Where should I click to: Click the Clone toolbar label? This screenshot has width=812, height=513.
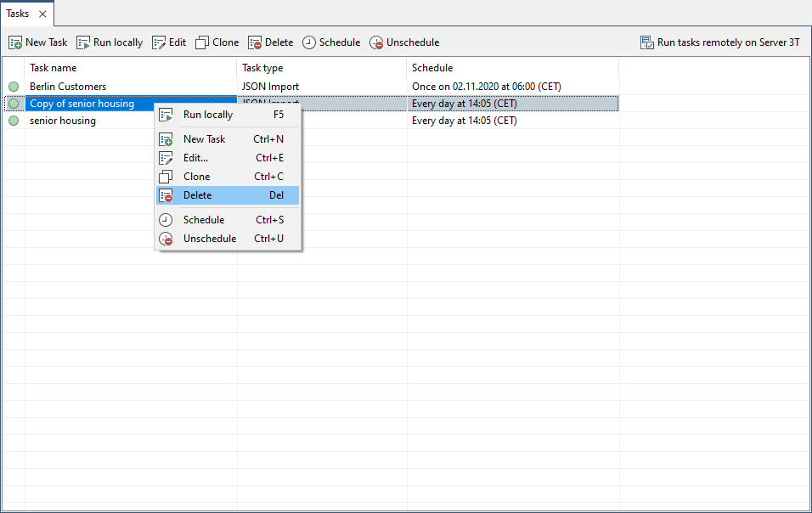pyautogui.click(x=226, y=42)
